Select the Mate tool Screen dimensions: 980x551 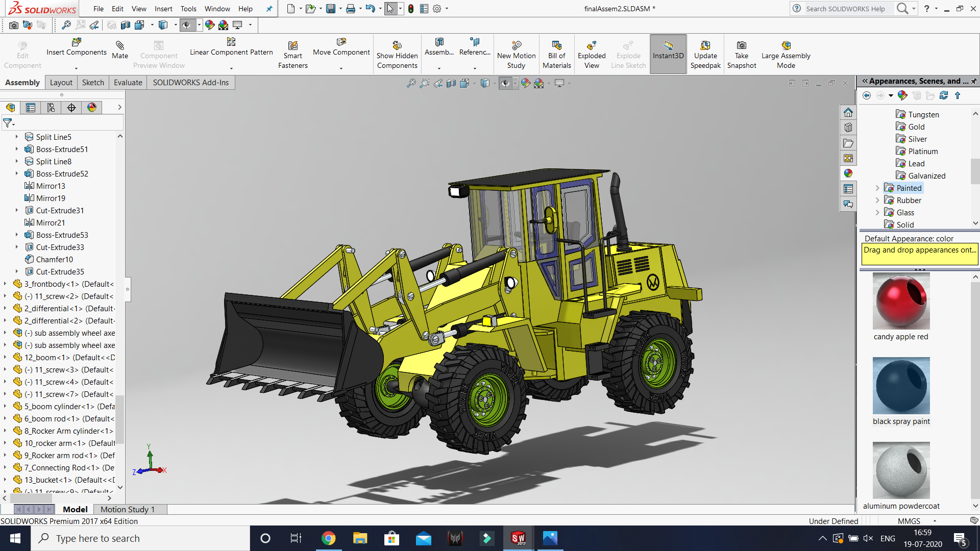click(120, 50)
